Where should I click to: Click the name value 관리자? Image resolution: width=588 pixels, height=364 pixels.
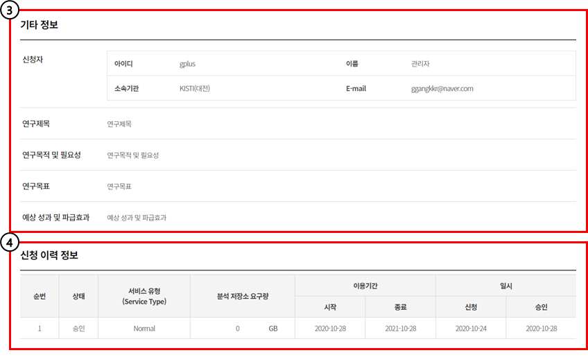click(x=421, y=64)
